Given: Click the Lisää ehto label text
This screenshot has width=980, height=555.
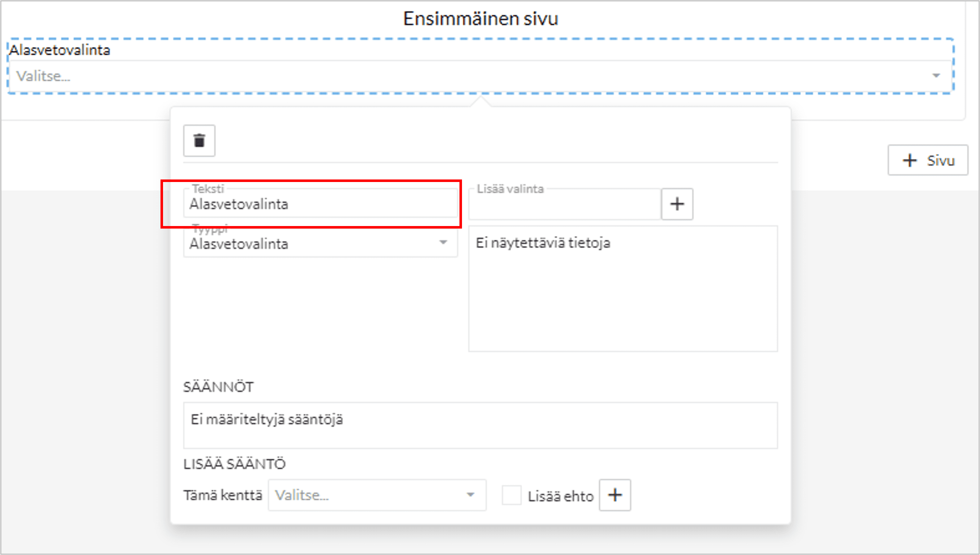Looking at the screenshot, I should coord(560,496).
